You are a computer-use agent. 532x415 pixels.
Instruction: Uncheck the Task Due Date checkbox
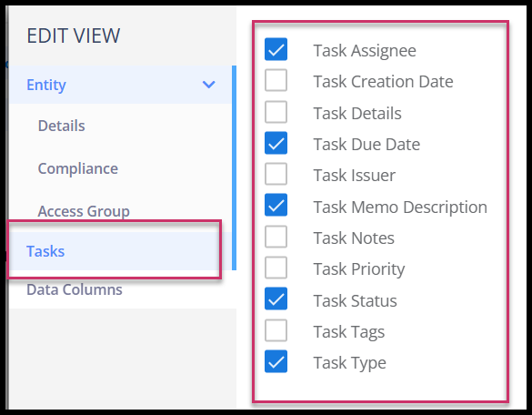[276, 143]
